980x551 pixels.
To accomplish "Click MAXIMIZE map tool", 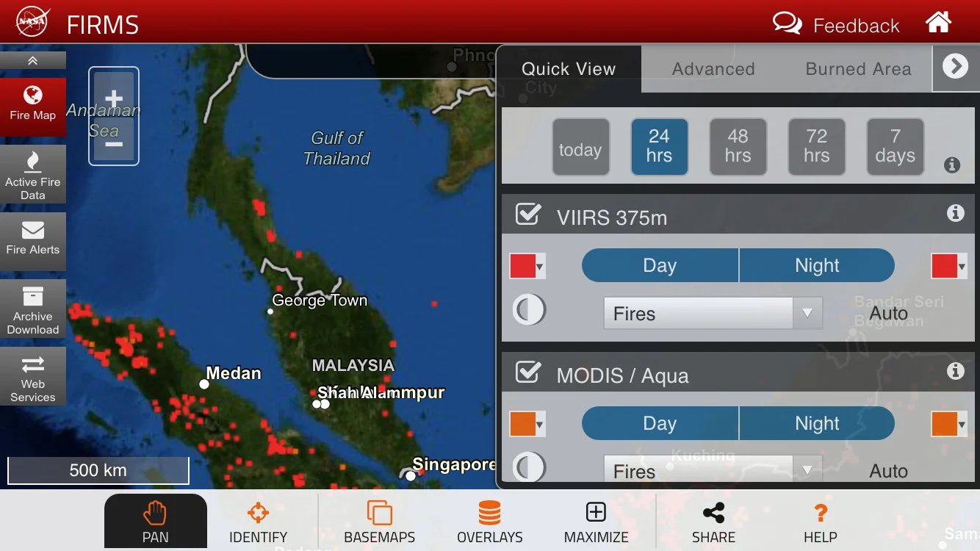I will click(596, 522).
